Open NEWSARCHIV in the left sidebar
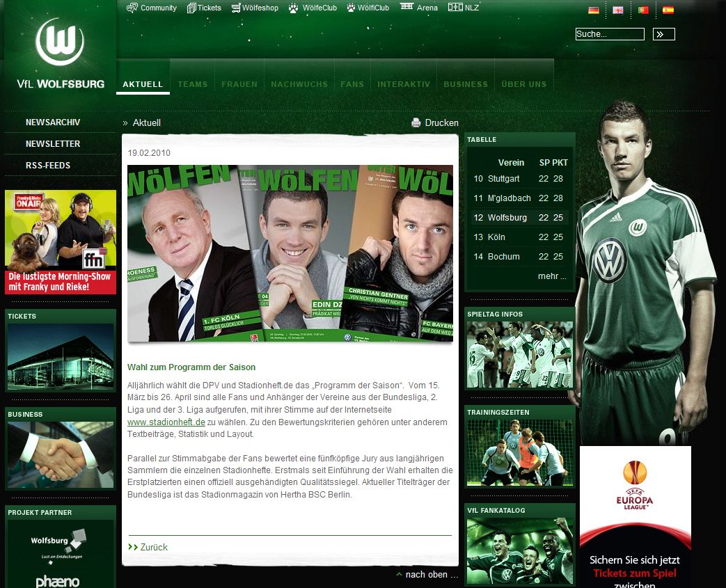The width and height of the screenshot is (726, 588). (x=53, y=122)
